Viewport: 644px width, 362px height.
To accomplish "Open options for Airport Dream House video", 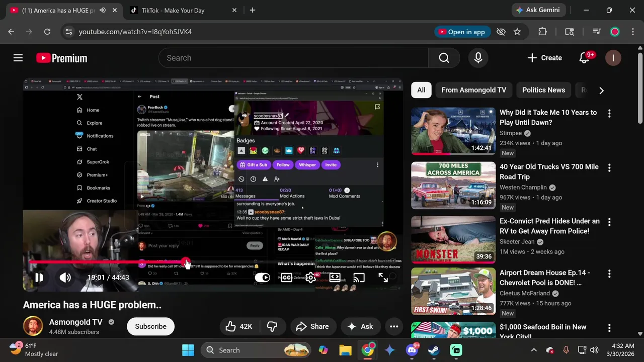I will coord(609,274).
